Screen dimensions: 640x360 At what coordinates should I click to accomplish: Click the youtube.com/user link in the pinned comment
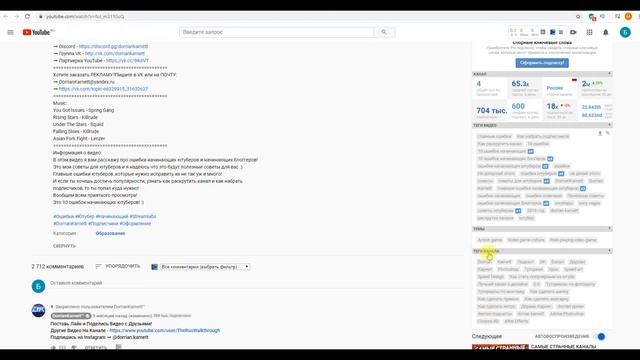coord(164,330)
